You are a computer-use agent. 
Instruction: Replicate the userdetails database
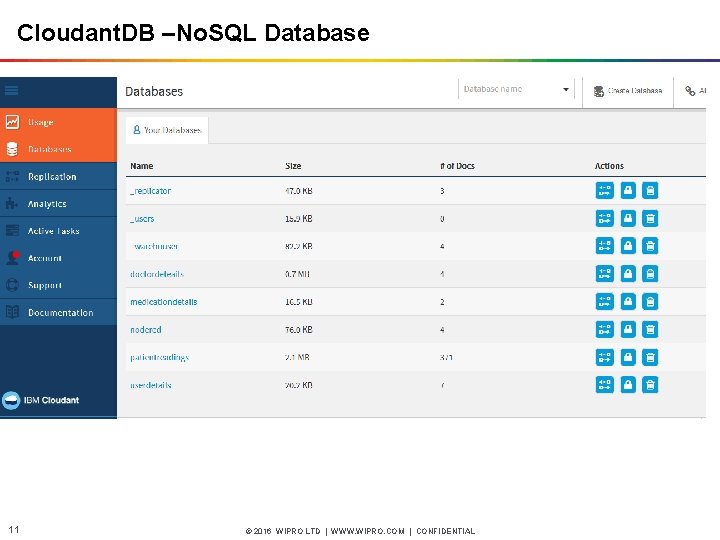tap(604, 385)
